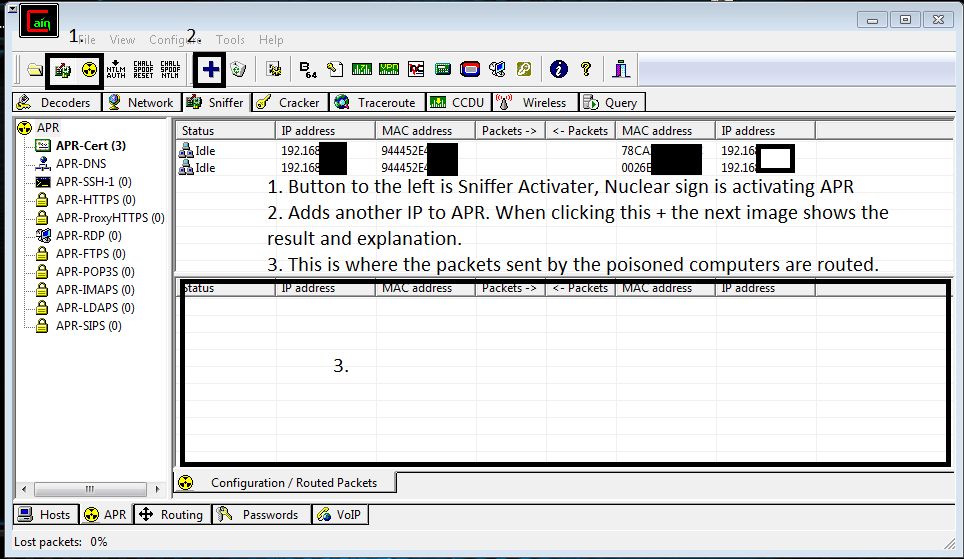Screen dimensions: 964x559
Task: Click the olive key decoder icon
Action: pyautogui.click(x=524, y=69)
